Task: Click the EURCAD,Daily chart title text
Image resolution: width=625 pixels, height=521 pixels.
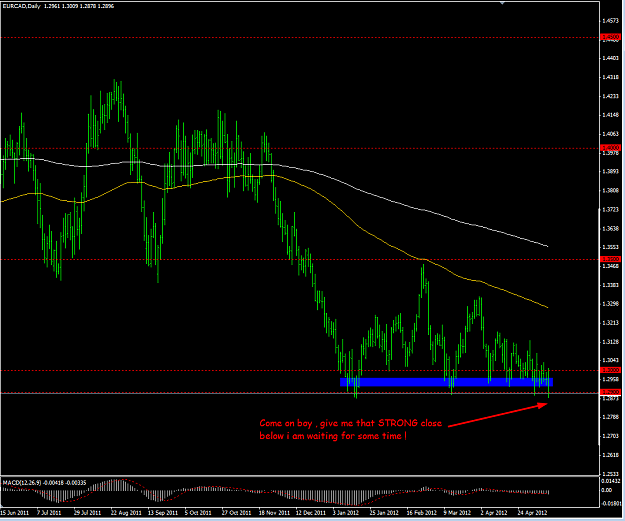Action: (22, 6)
